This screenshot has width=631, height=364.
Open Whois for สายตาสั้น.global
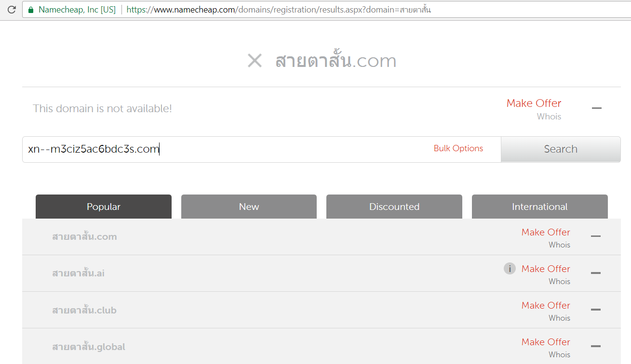pyautogui.click(x=559, y=354)
